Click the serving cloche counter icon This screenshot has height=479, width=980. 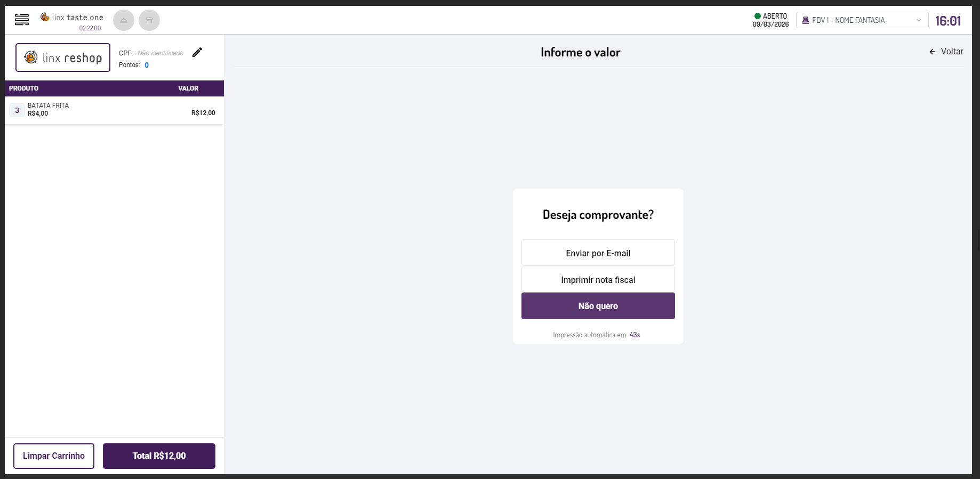(124, 21)
